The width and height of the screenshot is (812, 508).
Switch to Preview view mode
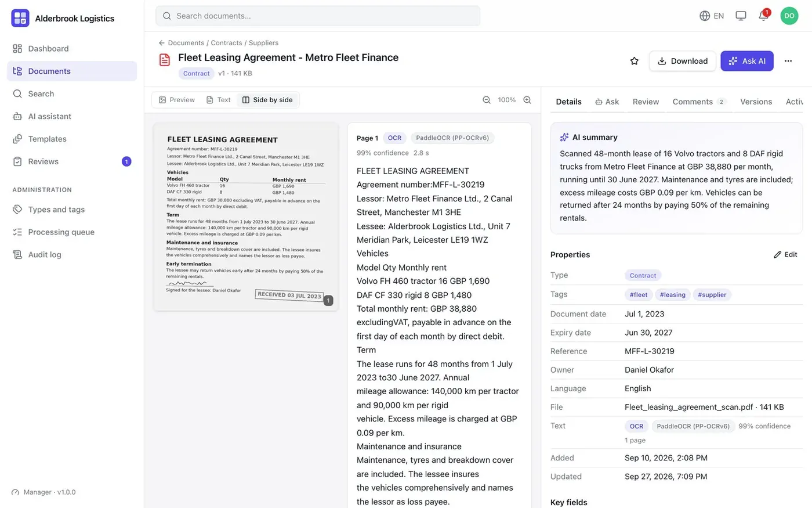click(177, 100)
